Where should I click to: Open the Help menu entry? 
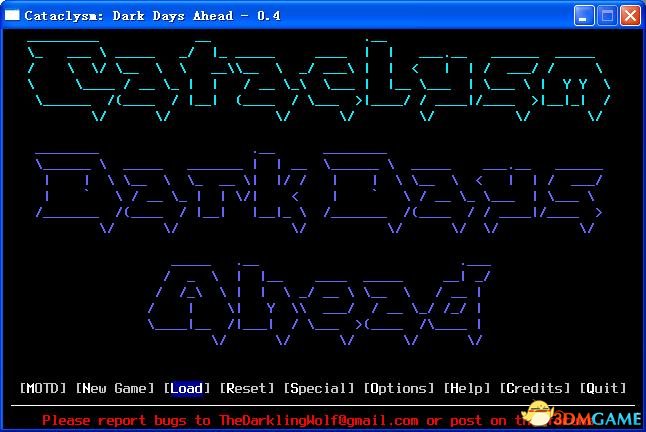pos(467,388)
